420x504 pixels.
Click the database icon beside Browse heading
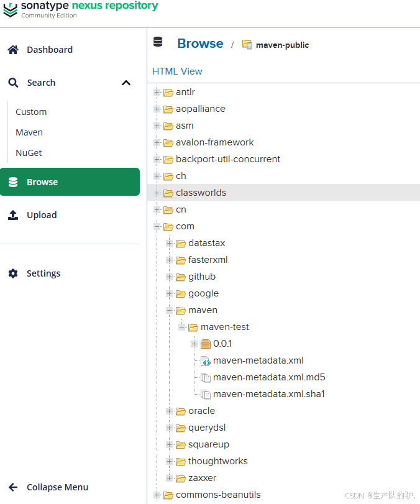[x=158, y=42]
